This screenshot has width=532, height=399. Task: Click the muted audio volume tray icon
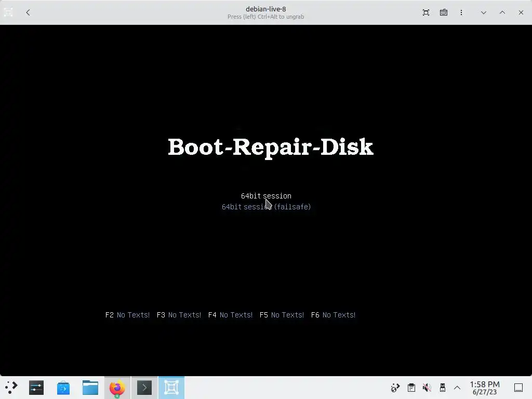point(427,388)
